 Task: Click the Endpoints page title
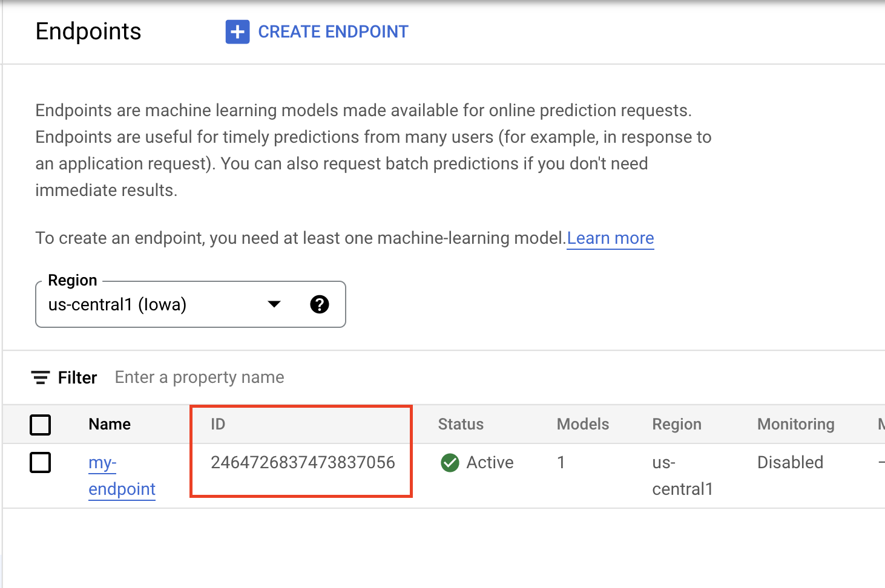pos(88,31)
